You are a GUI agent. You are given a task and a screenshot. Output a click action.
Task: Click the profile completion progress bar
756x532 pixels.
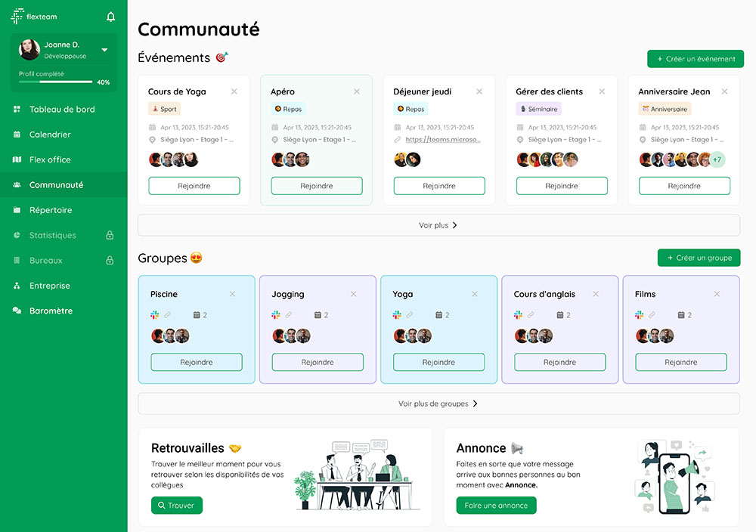pos(55,82)
